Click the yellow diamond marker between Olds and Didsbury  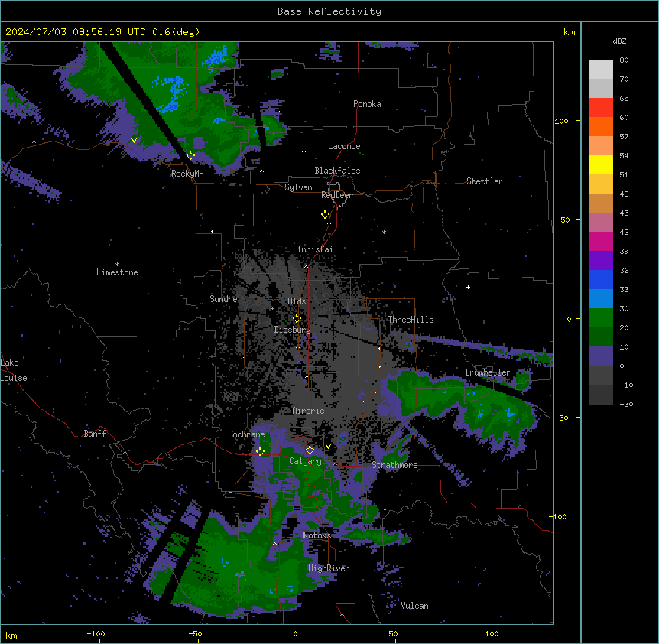tap(297, 319)
